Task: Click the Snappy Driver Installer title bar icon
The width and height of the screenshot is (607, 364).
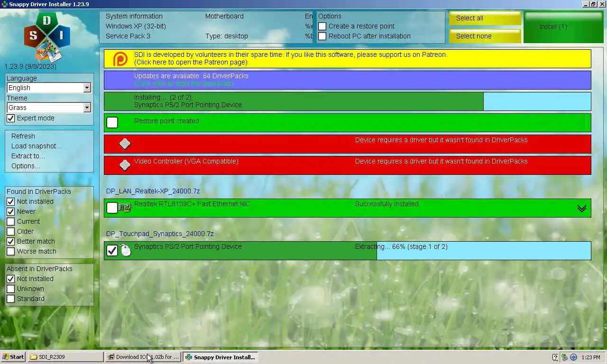Action: [4, 4]
